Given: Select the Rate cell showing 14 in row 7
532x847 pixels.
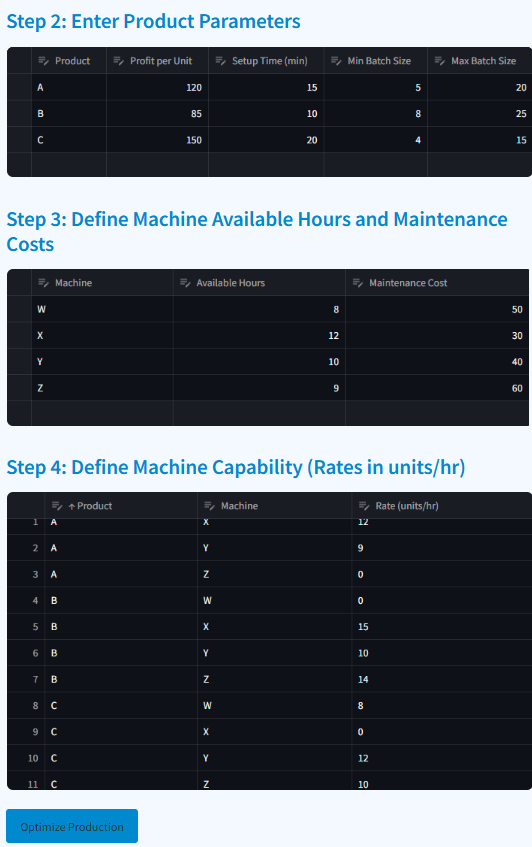Looking at the screenshot, I should coord(442,680).
